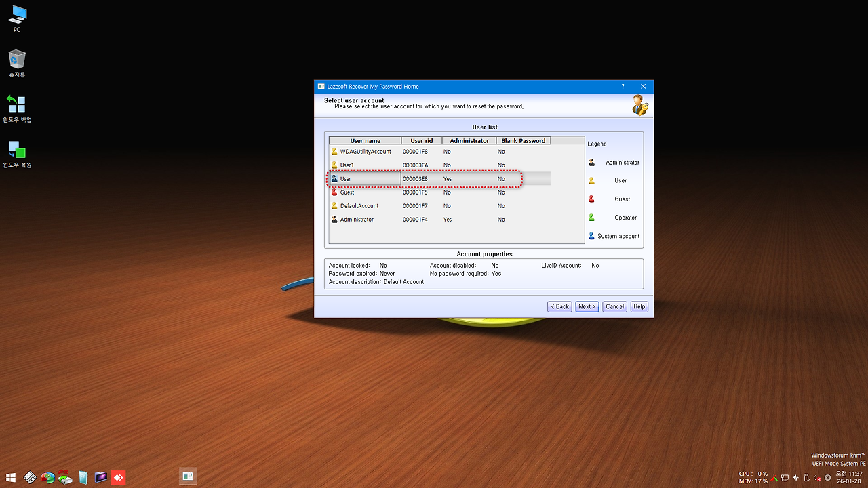Open the Windows Start button
The image size is (868, 488).
coord(12,477)
